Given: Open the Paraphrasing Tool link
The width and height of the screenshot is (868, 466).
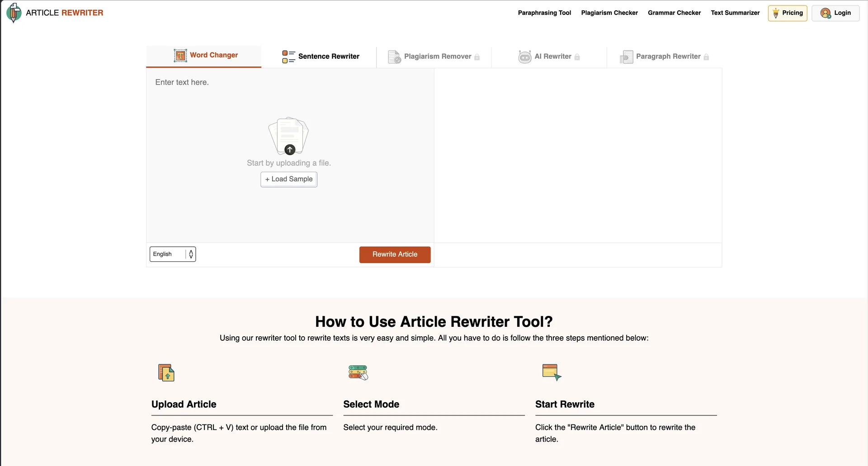Looking at the screenshot, I should 544,13.
